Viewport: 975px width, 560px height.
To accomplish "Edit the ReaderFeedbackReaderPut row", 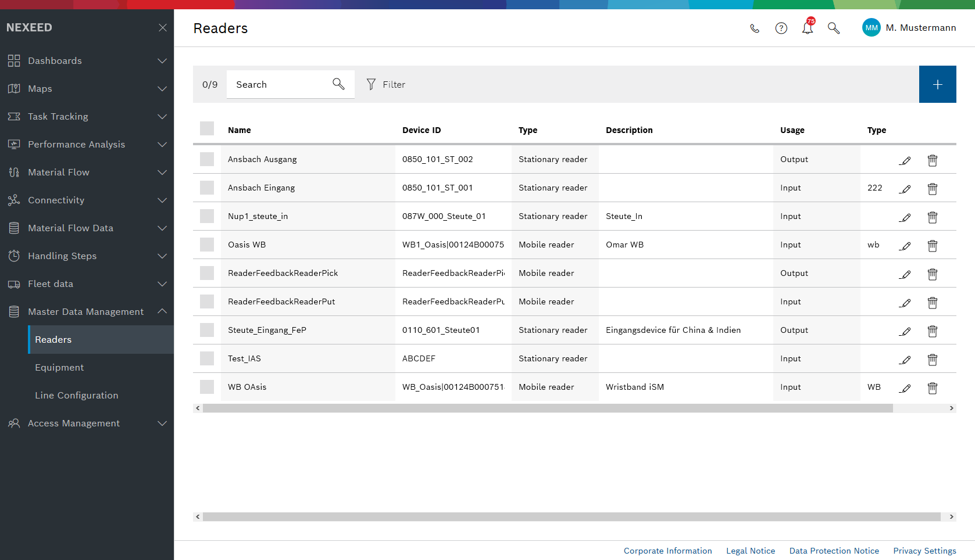I will 905,303.
